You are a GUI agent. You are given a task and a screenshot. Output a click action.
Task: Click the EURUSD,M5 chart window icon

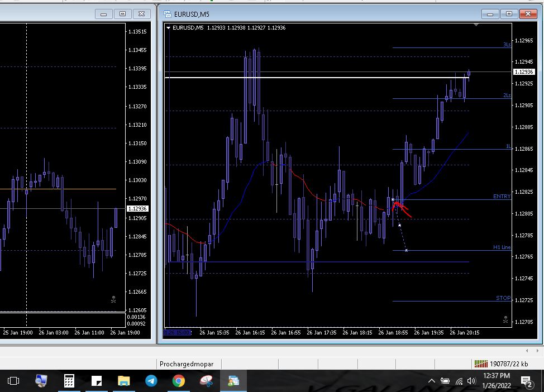pos(167,14)
